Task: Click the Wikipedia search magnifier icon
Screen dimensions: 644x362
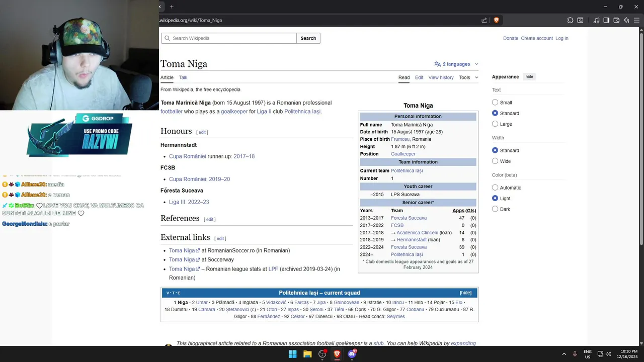Action: click(167, 38)
